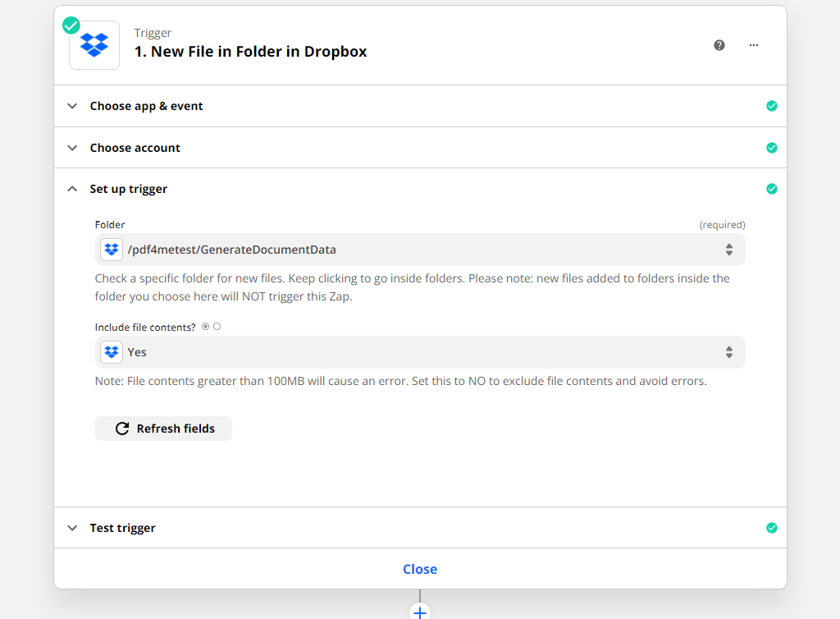The height and width of the screenshot is (619, 840).
Task: Click the help question mark icon
Action: pyautogui.click(x=719, y=45)
